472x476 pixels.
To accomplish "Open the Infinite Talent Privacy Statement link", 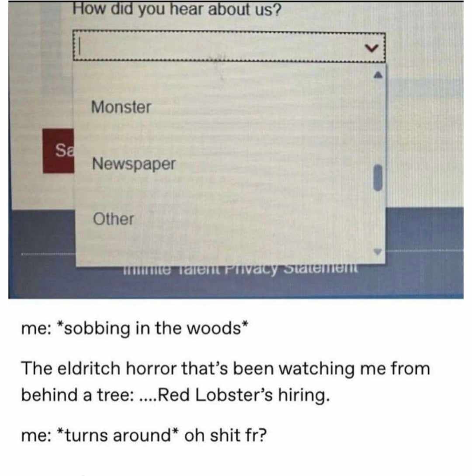I will pyautogui.click(x=239, y=269).
